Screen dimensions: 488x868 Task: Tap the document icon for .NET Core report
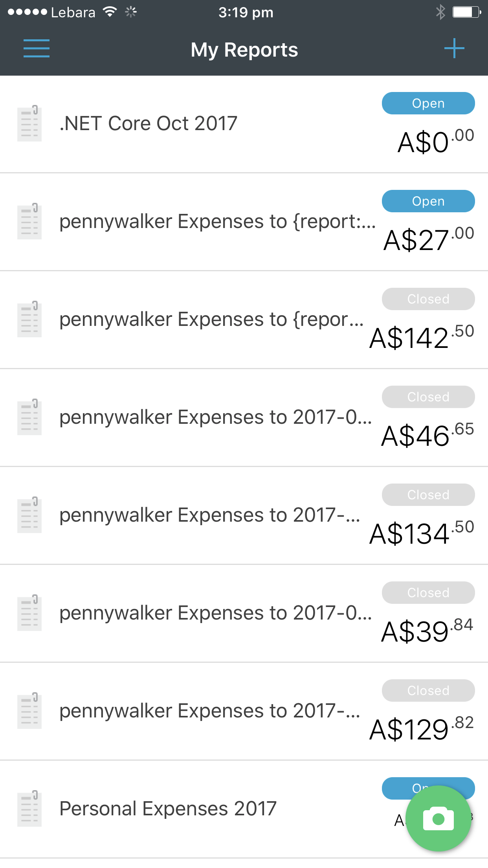click(x=29, y=123)
